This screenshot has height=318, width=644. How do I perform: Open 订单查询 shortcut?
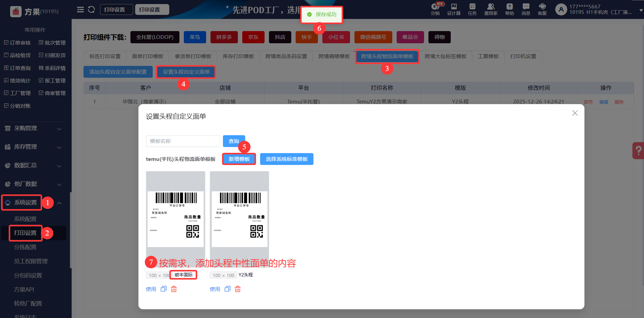click(17, 68)
